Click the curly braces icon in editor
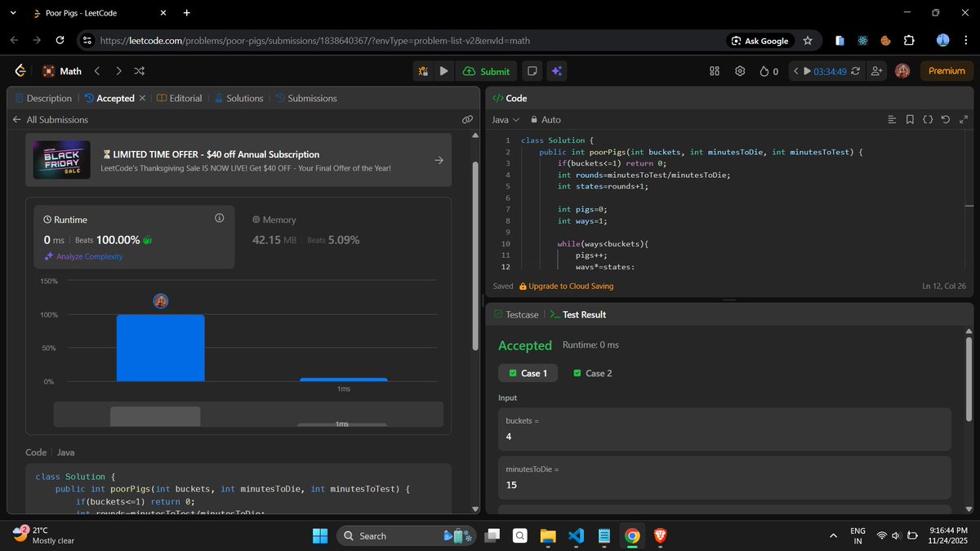The image size is (980, 551). (x=928, y=119)
